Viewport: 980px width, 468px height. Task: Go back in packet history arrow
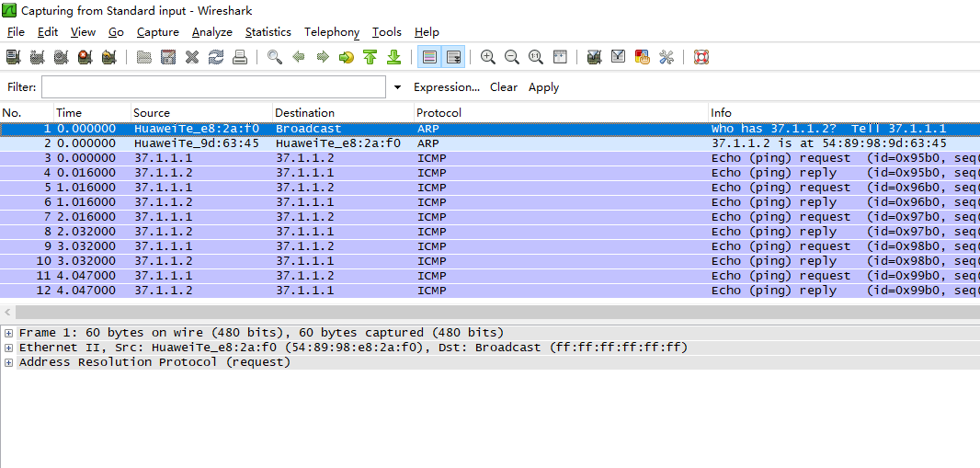pos(298,58)
